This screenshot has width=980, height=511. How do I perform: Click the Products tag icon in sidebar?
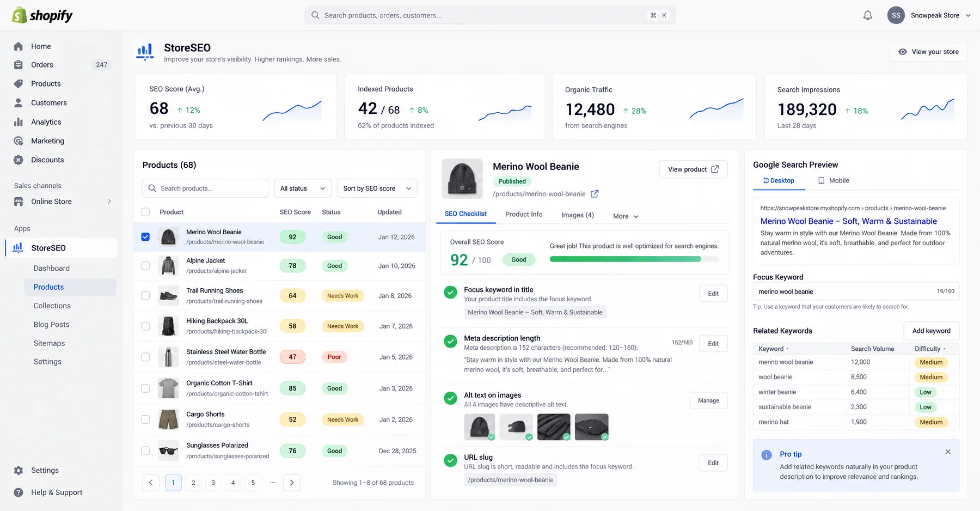[19, 83]
